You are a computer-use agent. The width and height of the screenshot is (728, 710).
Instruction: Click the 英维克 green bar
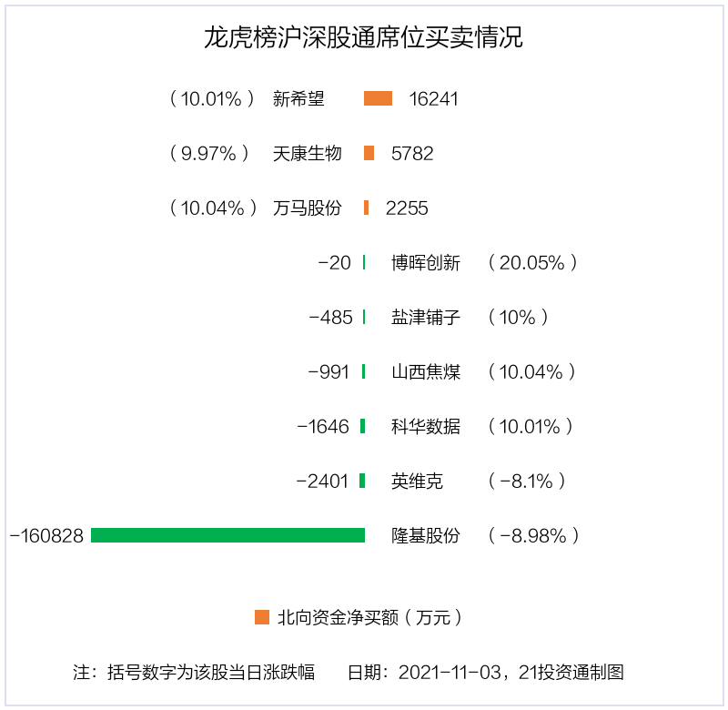click(x=362, y=481)
